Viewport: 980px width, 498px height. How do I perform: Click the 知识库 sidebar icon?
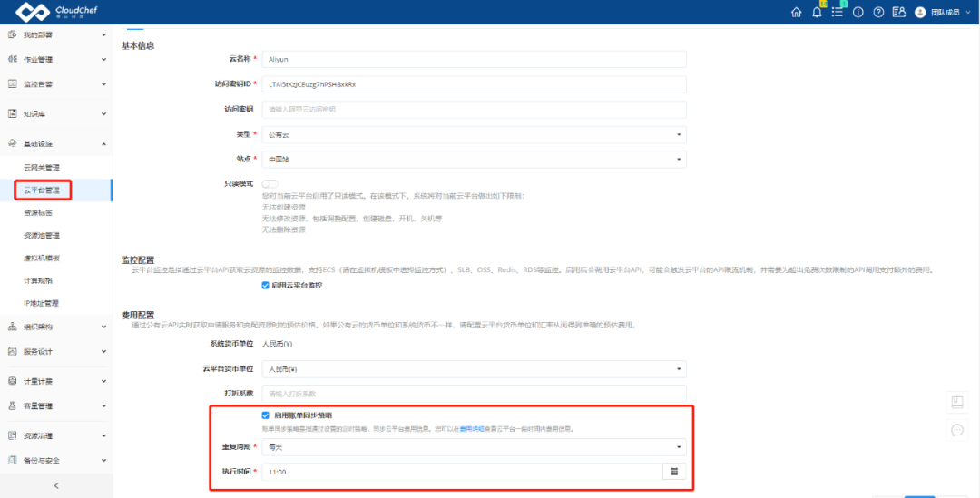12,113
